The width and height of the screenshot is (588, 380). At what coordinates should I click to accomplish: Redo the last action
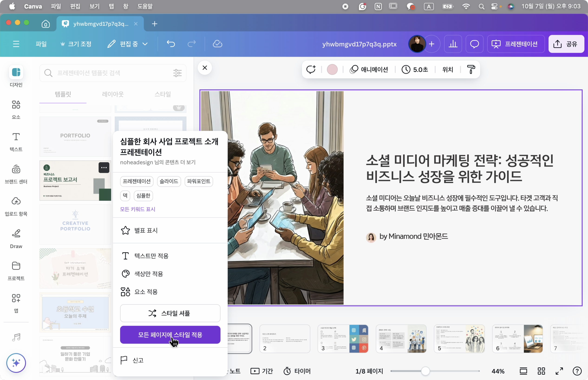coord(192,44)
